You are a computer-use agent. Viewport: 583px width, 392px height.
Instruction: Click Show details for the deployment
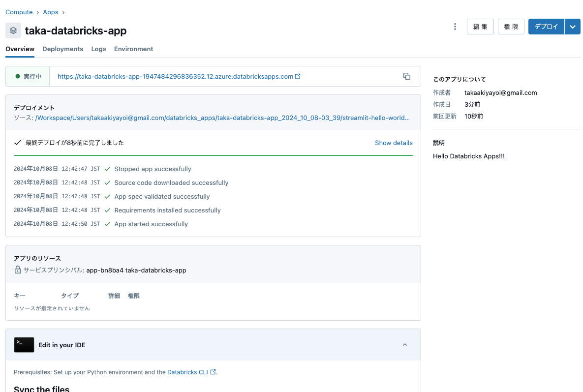point(394,143)
